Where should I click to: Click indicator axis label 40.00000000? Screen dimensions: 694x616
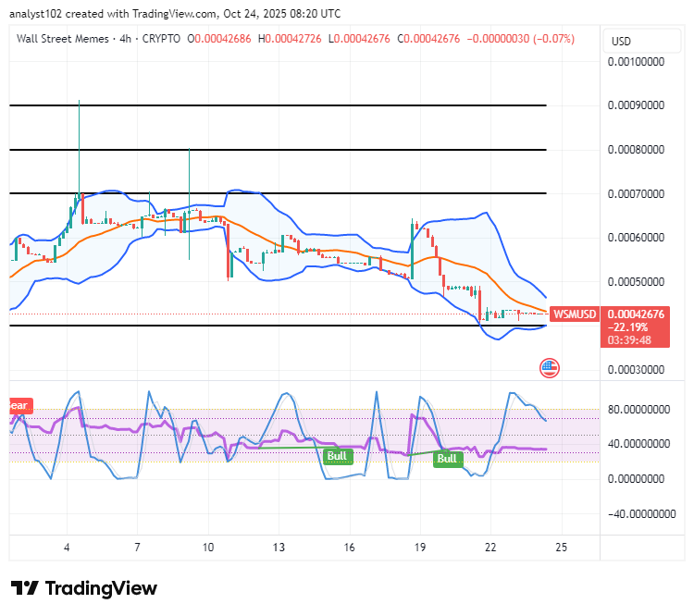point(638,444)
